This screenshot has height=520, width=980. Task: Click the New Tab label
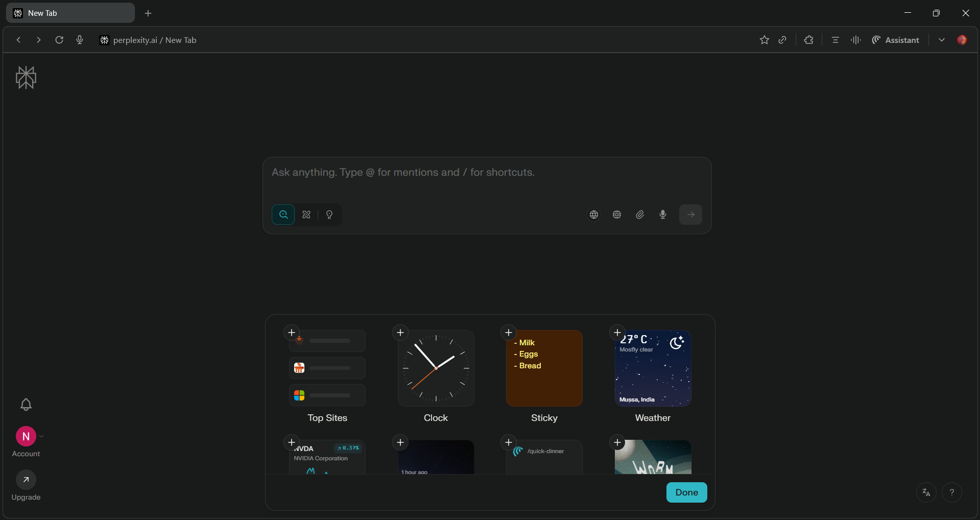coord(43,13)
